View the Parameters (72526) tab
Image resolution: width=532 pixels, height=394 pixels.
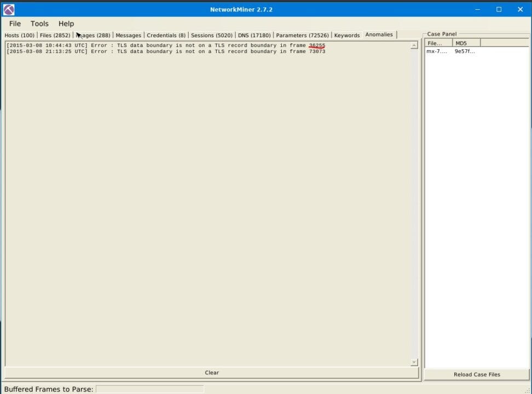coord(302,34)
